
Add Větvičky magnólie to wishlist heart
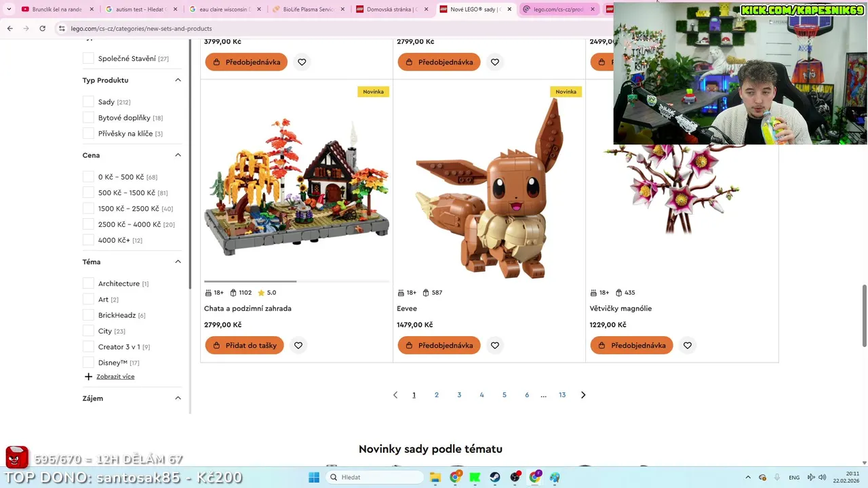pos(688,346)
